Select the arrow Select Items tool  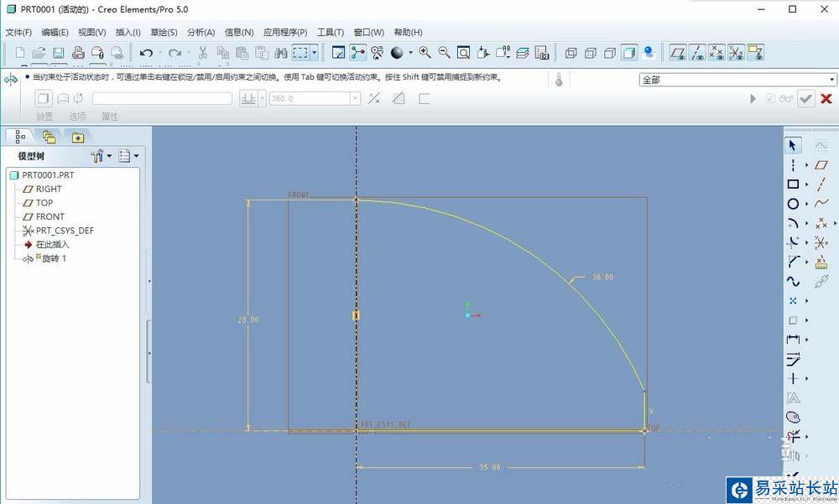(x=793, y=146)
